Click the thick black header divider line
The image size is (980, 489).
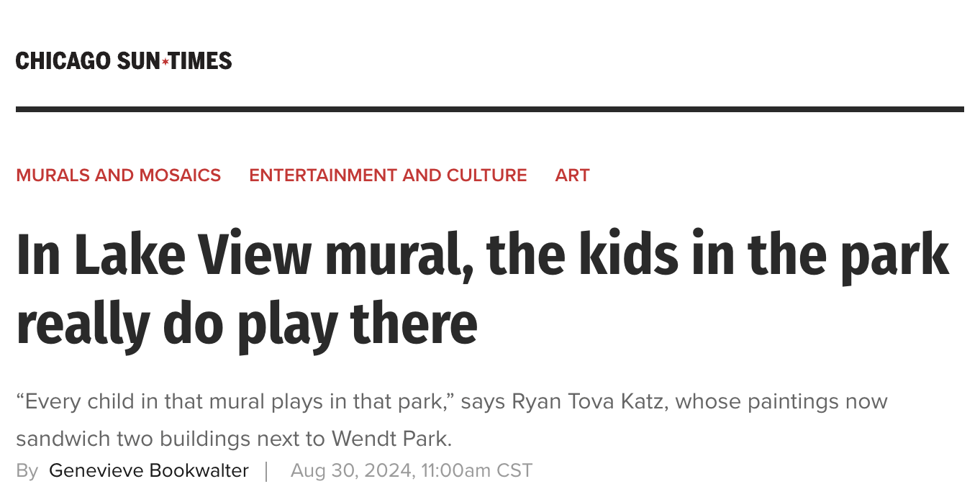[x=489, y=109]
